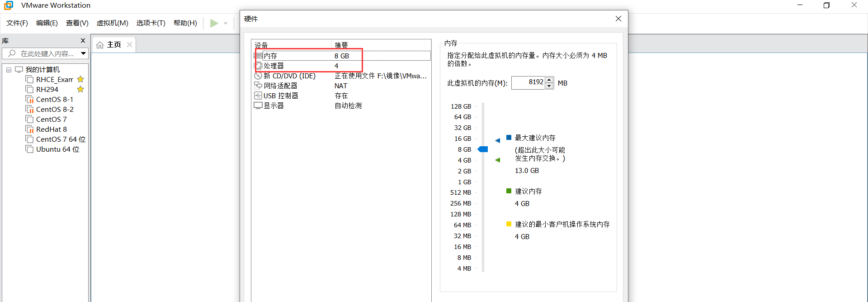Open the 帮助(H) menu
This screenshot has width=868, height=302.
point(185,23)
